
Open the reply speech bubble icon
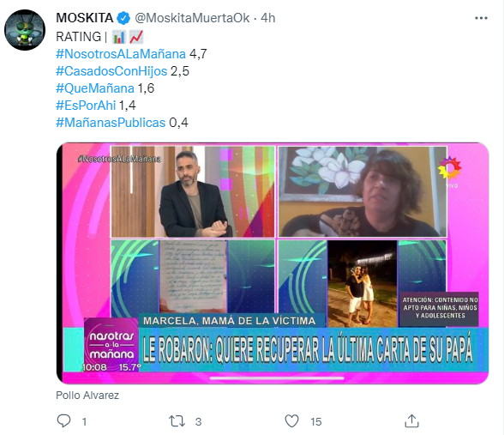click(x=63, y=420)
